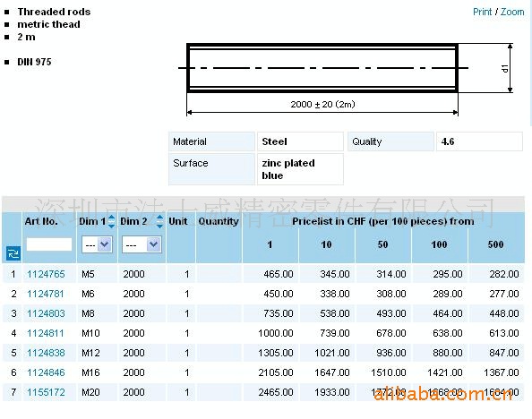
Task: Open article 1124781 for M6 rod
Action: tap(46, 294)
